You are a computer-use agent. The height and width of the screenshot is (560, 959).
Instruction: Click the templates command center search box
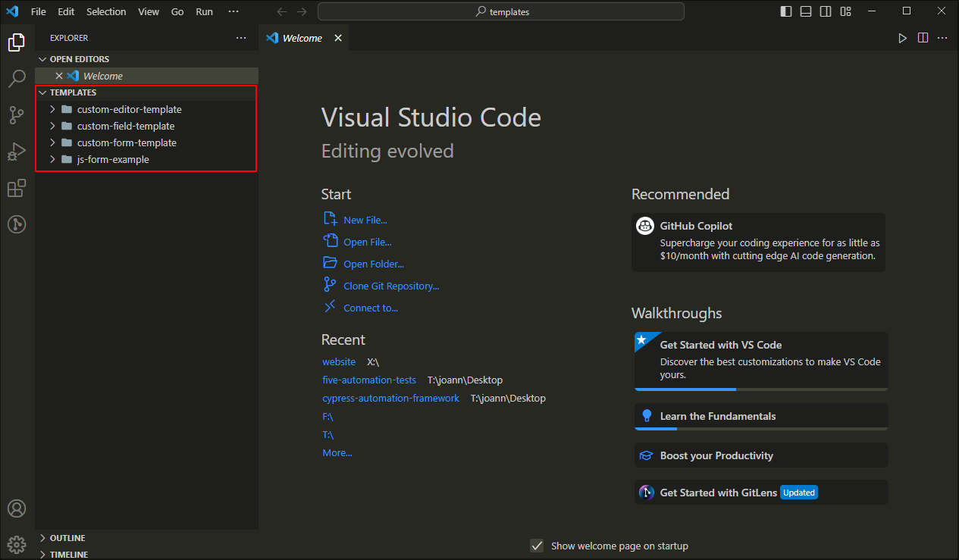point(501,11)
